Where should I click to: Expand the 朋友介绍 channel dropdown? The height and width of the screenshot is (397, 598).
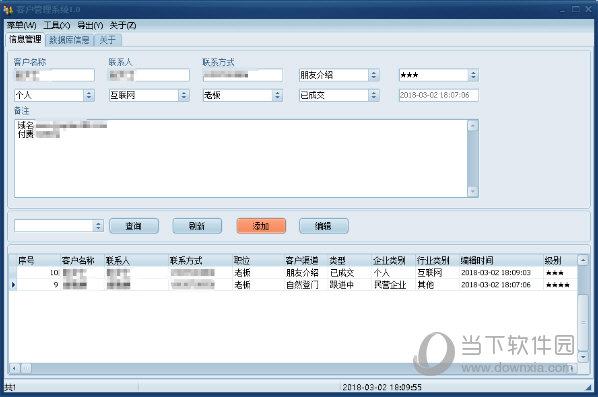pos(374,75)
